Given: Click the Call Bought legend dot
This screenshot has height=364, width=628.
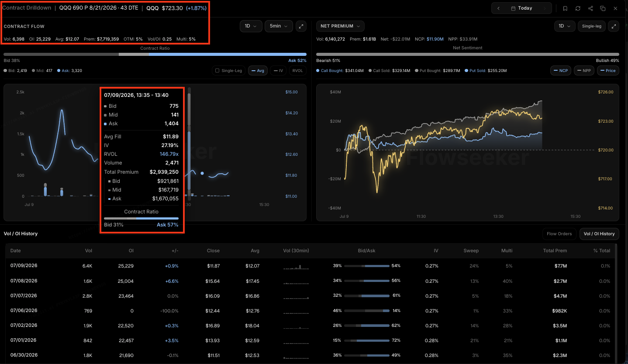Looking at the screenshot, I should tap(317, 71).
